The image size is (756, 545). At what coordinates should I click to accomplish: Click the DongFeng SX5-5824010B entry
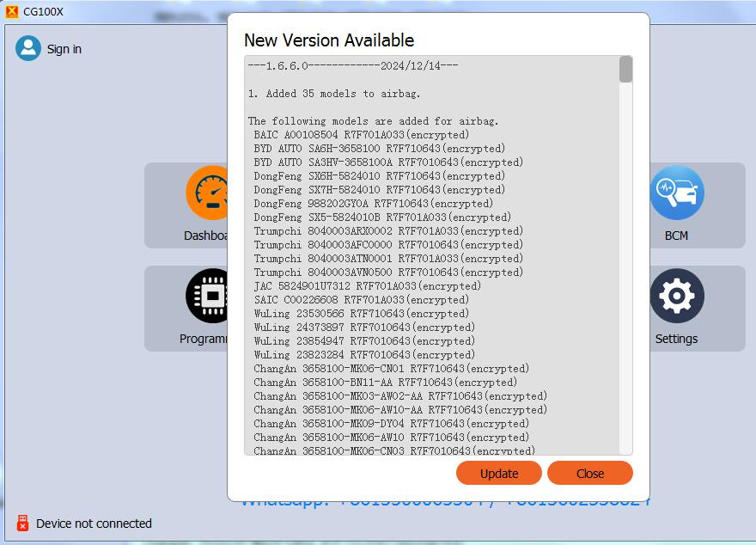(x=382, y=217)
